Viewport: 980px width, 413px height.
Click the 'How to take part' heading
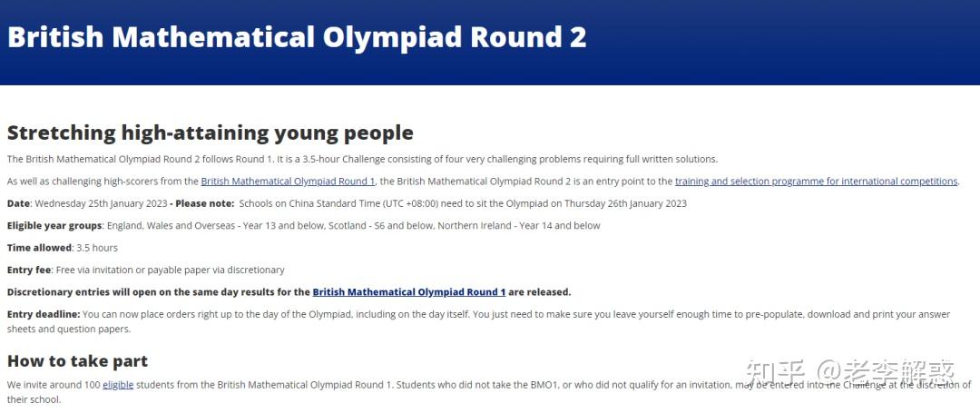coord(77,361)
